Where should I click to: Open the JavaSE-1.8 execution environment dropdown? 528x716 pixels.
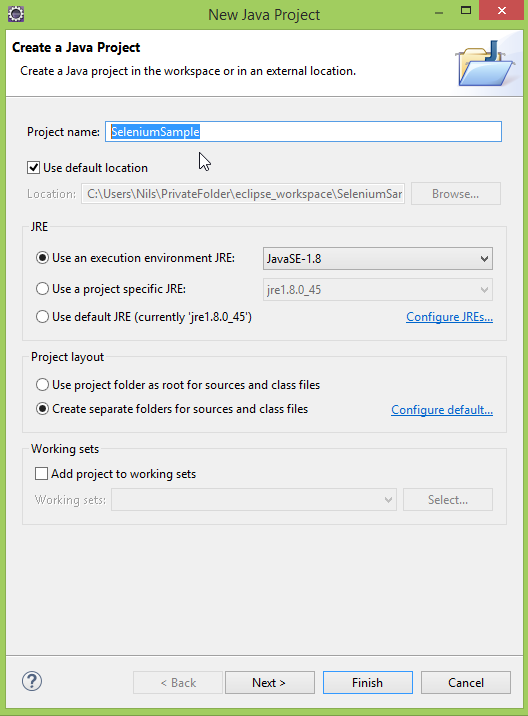click(378, 258)
